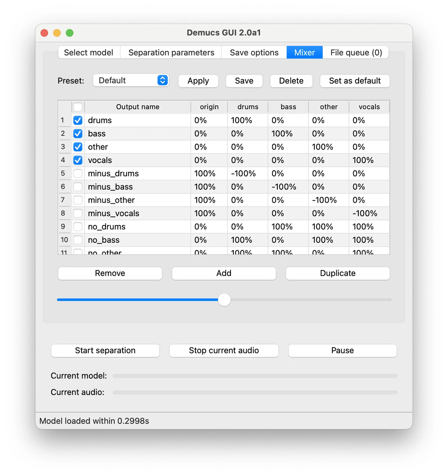
Task: Uncheck the drums output checkbox
Action: [78, 120]
